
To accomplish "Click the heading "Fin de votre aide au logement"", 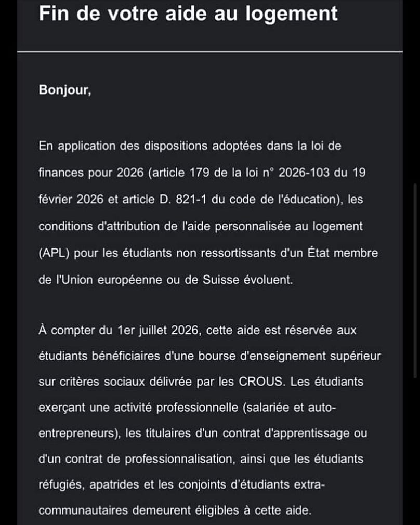I will tap(188, 14).
